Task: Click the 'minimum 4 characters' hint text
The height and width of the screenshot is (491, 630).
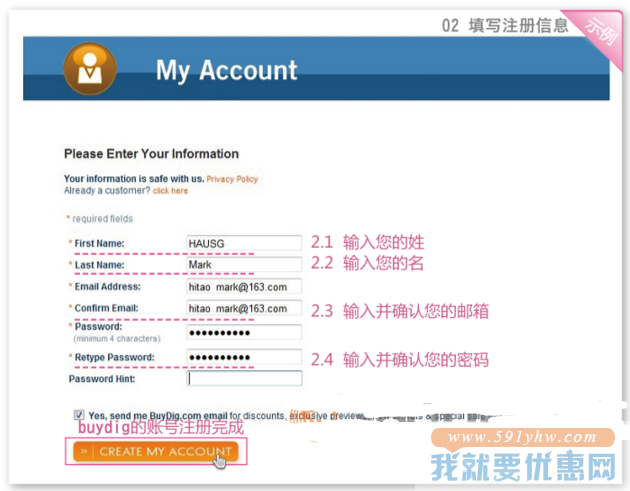Action: (x=117, y=339)
